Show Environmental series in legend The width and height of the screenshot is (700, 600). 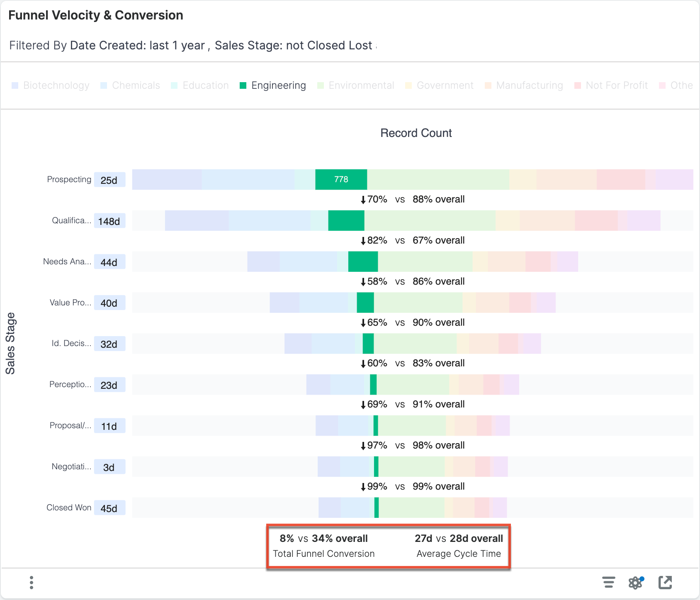point(356,85)
